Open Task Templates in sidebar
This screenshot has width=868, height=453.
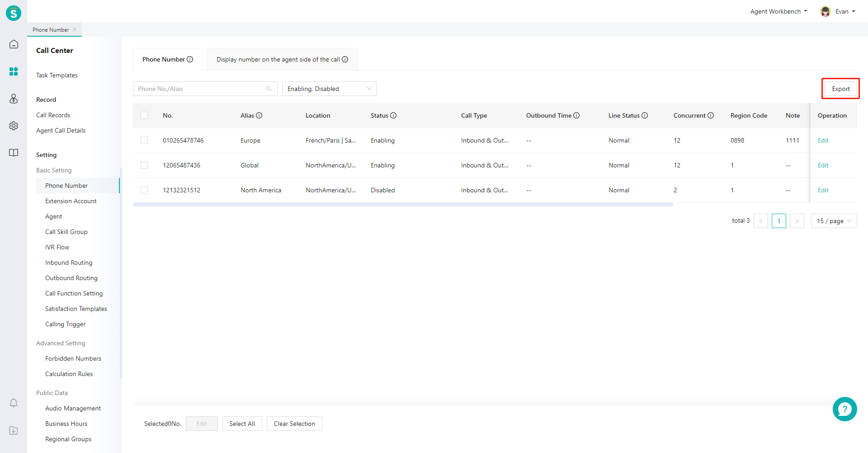[x=57, y=75]
